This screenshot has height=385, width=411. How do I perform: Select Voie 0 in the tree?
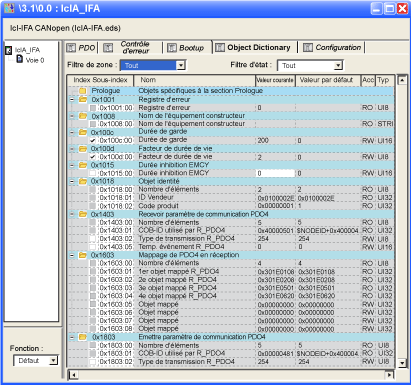35,60
